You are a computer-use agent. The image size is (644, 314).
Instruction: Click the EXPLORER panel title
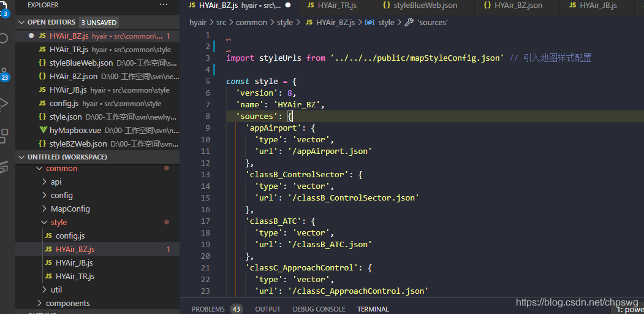[43, 5]
